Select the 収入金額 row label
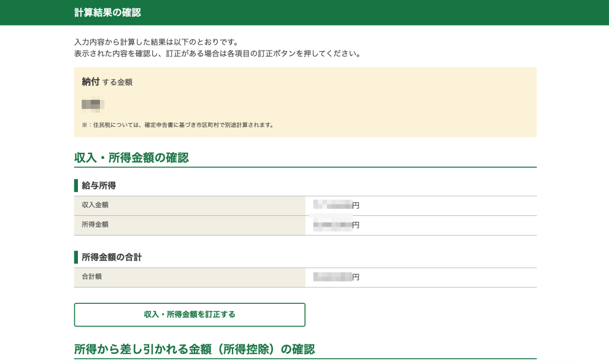This screenshot has height=364, width=609. (95, 205)
